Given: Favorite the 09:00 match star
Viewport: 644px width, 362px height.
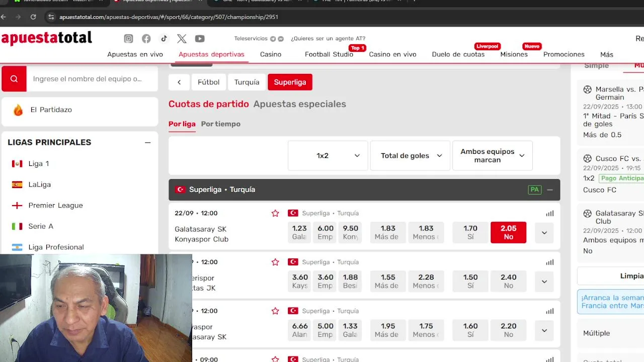Looking at the screenshot, I should [x=275, y=359].
